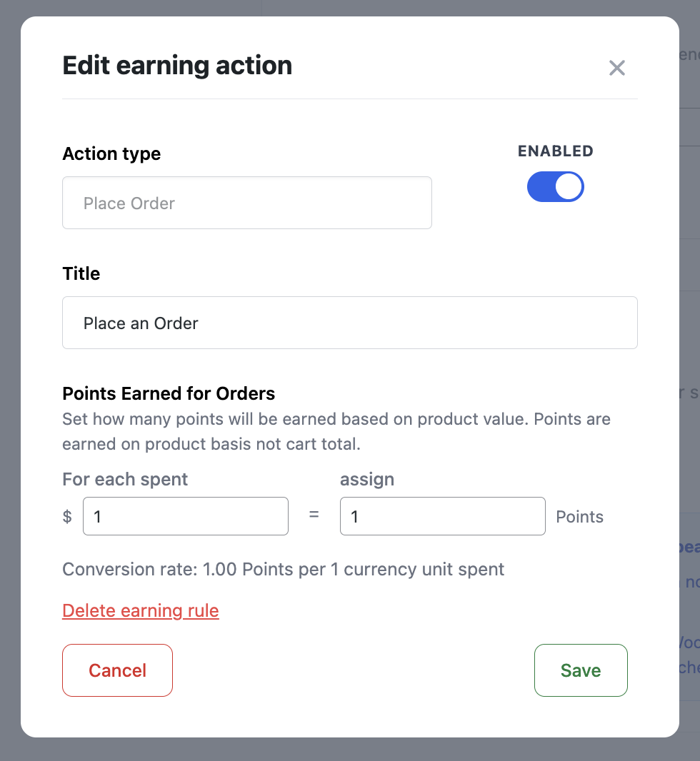Viewport: 700px width, 761px height.
Task: Select the dollar amount field showing 1
Action: 185,515
